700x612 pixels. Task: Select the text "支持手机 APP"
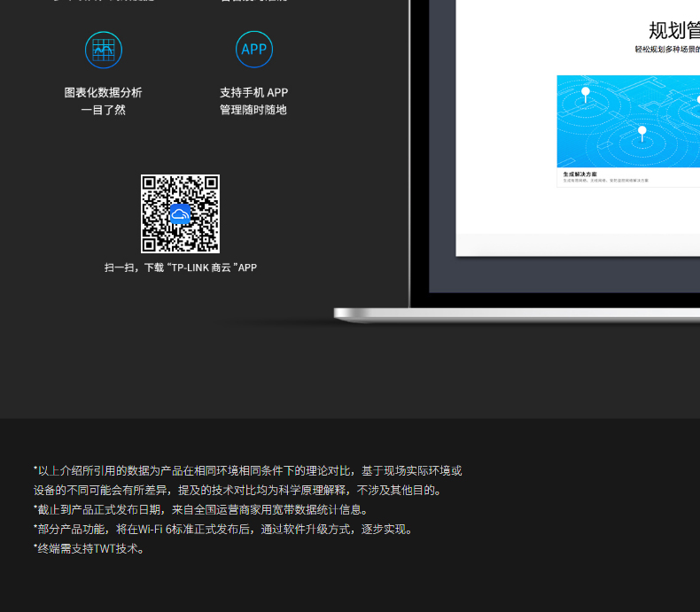pyautogui.click(x=253, y=92)
